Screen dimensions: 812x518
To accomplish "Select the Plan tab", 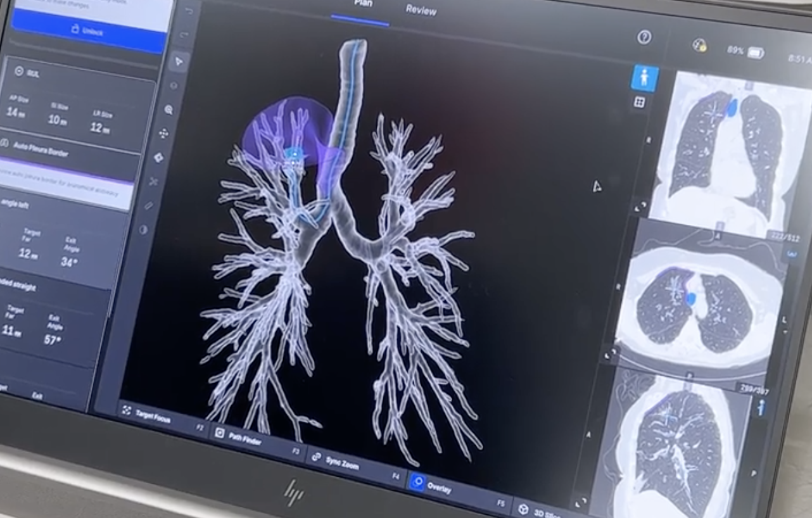I will 362,4.
